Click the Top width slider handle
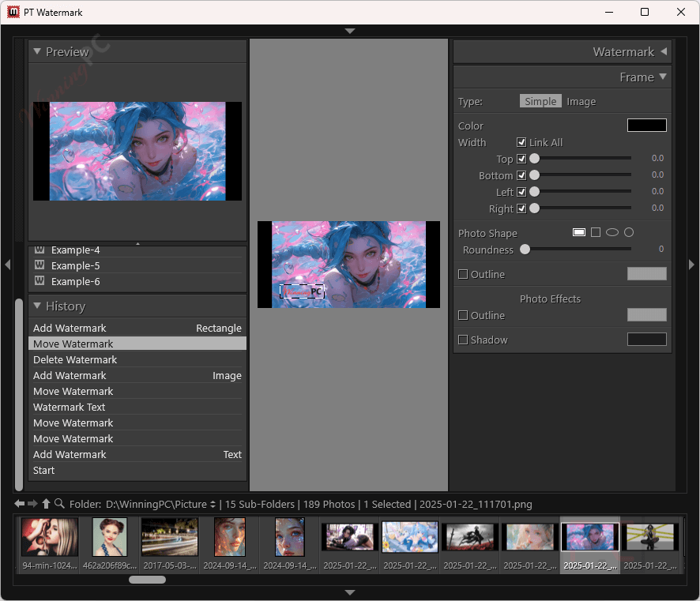This screenshot has width=700, height=601. (x=534, y=159)
